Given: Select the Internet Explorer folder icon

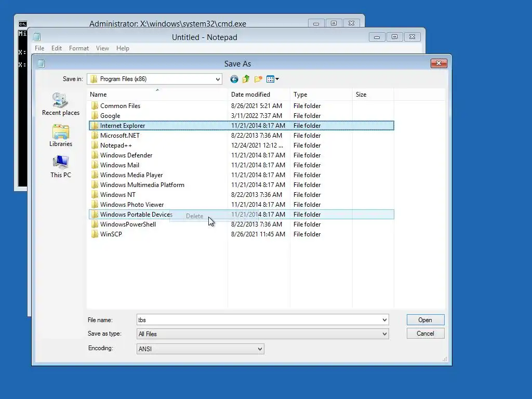Looking at the screenshot, I should (95, 126).
